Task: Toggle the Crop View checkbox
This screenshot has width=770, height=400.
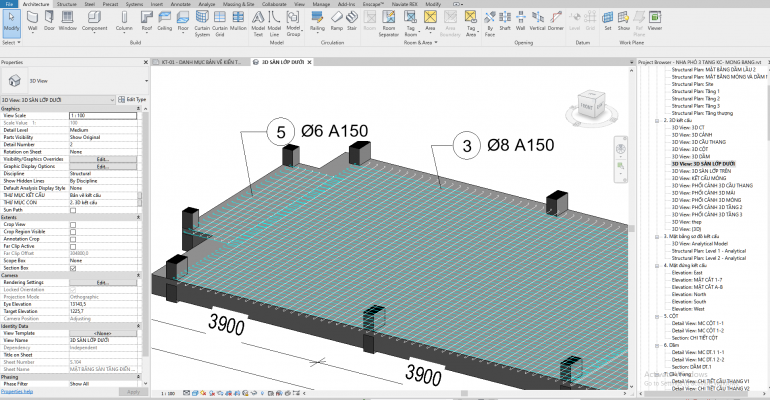Action: 73,225
